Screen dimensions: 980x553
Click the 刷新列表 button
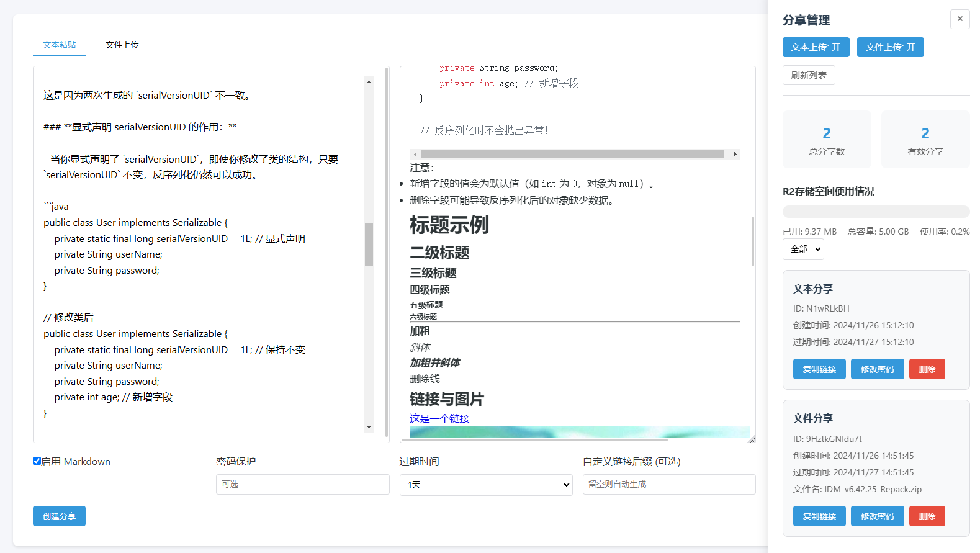point(809,75)
